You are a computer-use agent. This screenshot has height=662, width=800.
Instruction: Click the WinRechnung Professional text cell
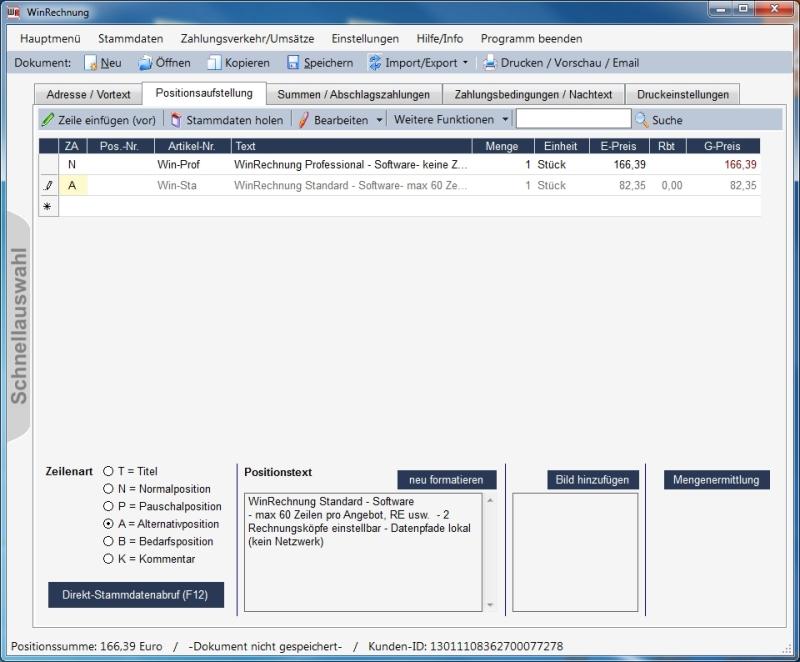pos(351,164)
